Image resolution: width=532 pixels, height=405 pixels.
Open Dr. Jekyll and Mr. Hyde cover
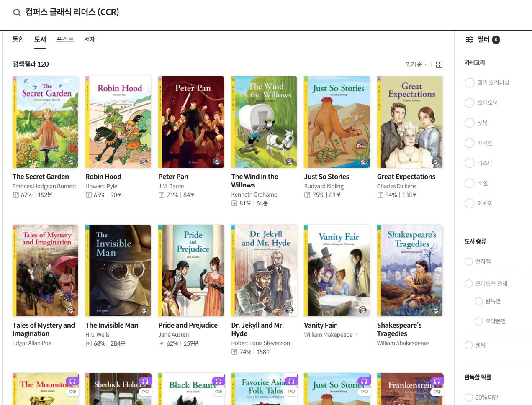coord(264,271)
